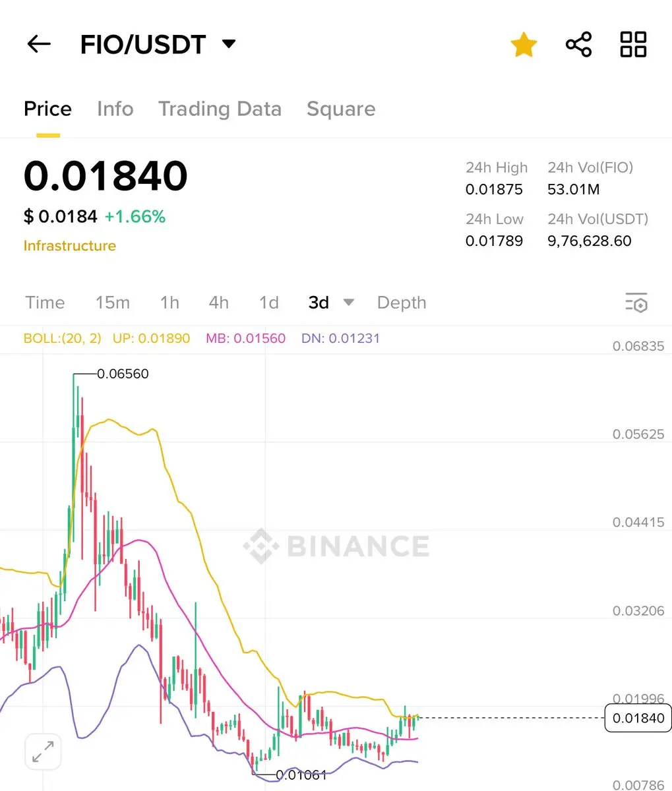Tap the 24h High value 0.01875
672x791 pixels.
pos(494,190)
